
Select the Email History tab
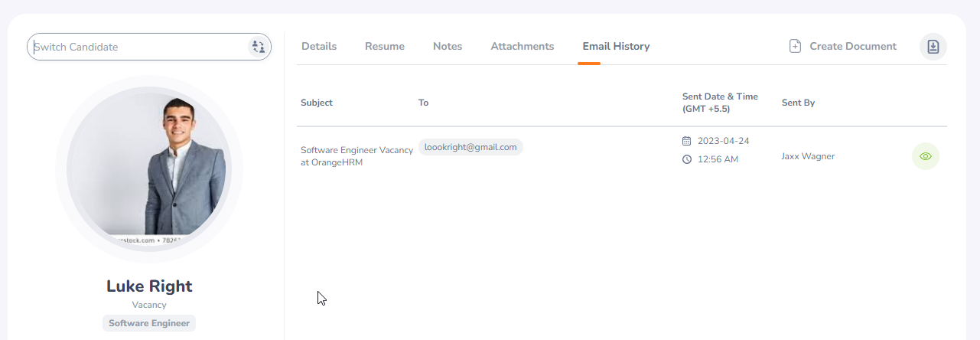pos(616,46)
